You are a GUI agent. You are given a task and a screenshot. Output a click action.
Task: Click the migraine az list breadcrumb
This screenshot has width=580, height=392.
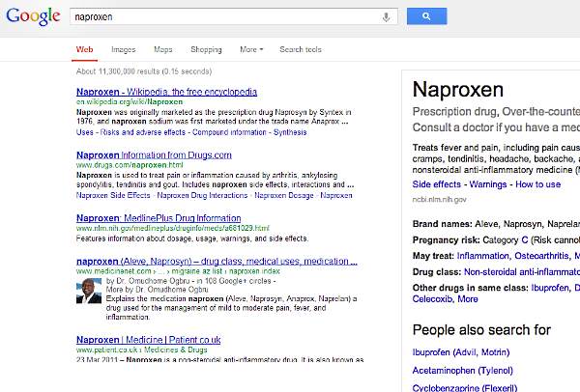pyautogui.click(x=195, y=271)
